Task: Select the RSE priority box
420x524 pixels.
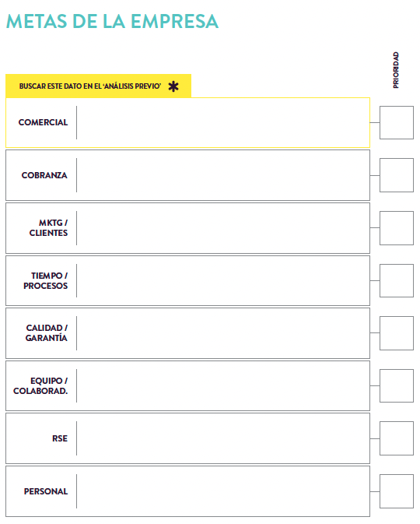Action: (x=397, y=438)
